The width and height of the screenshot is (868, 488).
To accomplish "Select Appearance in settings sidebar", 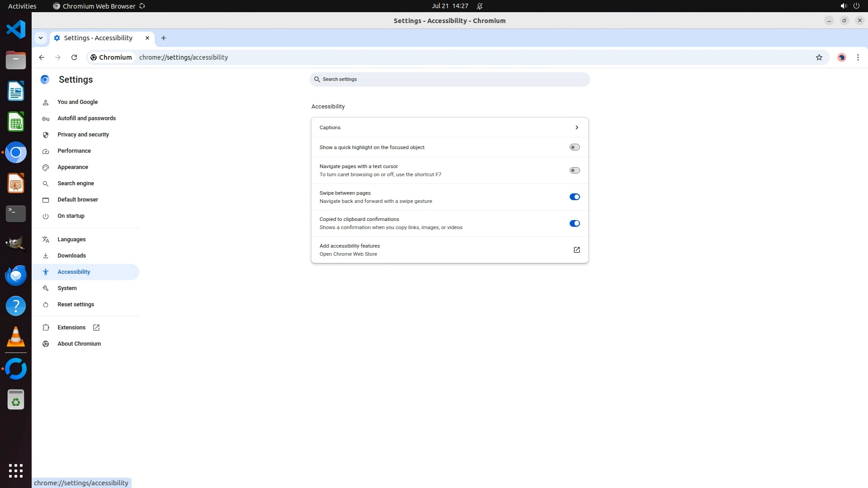I will click(73, 167).
